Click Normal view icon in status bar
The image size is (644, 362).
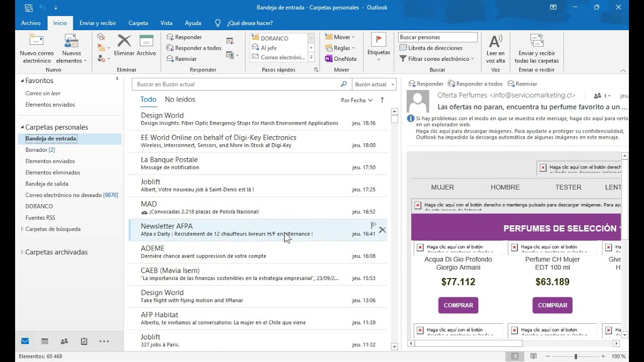point(515,356)
